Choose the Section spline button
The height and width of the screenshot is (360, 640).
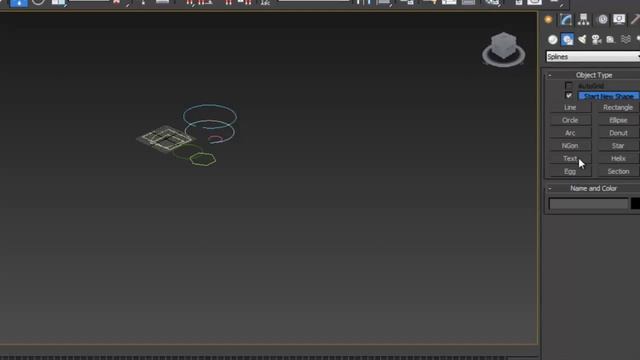[618, 171]
